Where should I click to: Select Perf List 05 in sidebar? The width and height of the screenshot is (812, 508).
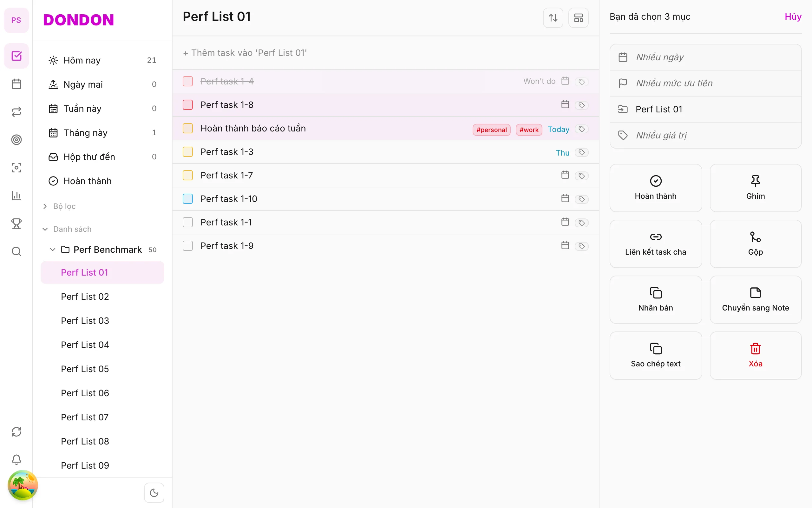click(x=102, y=369)
